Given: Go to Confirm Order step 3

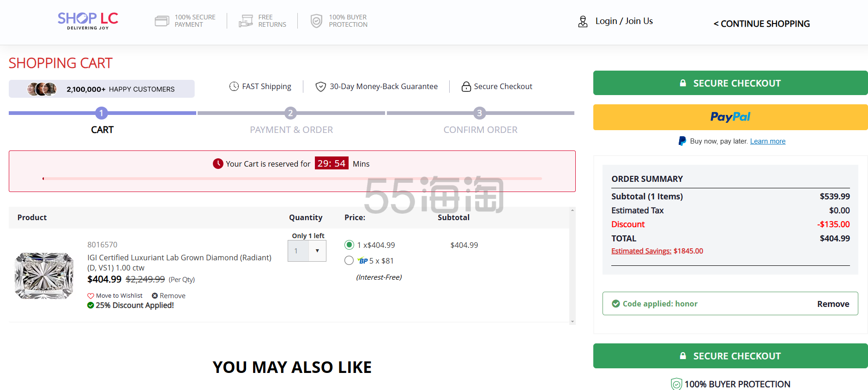Looking at the screenshot, I should [x=479, y=113].
